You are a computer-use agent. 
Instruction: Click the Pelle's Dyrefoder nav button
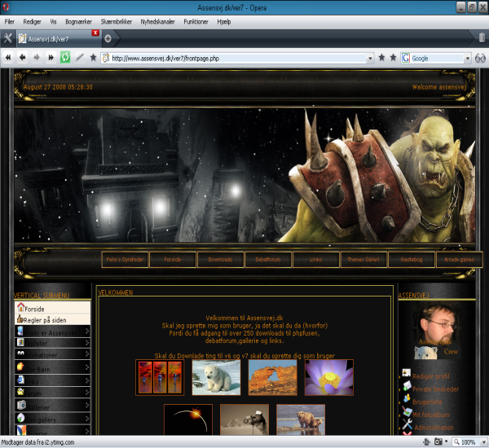point(125,259)
